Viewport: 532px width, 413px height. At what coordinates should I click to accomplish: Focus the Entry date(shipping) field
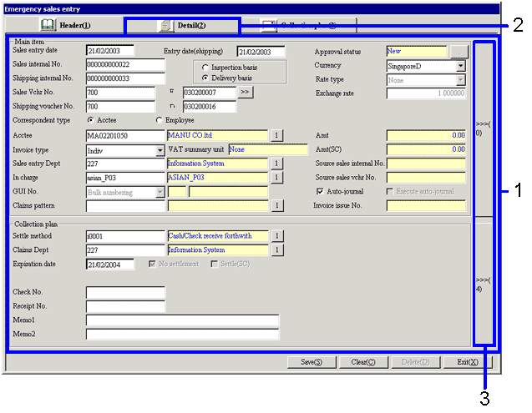point(261,52)
